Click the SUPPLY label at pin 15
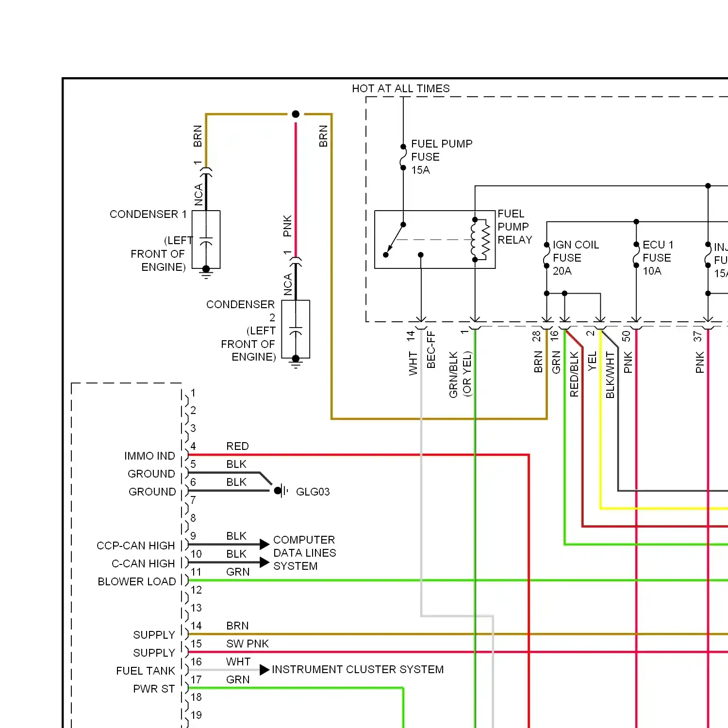Screen dimensions: 728x728 tap(154, 653)
